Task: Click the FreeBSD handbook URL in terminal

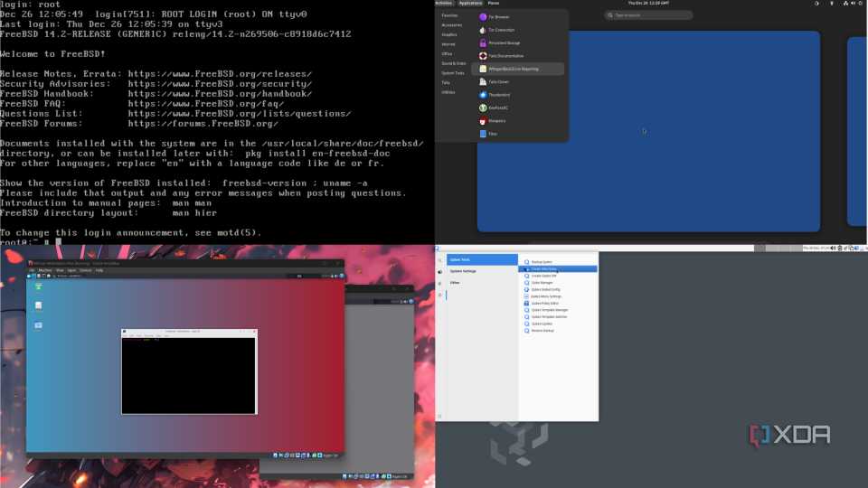Action: click(x=220, y=94)
